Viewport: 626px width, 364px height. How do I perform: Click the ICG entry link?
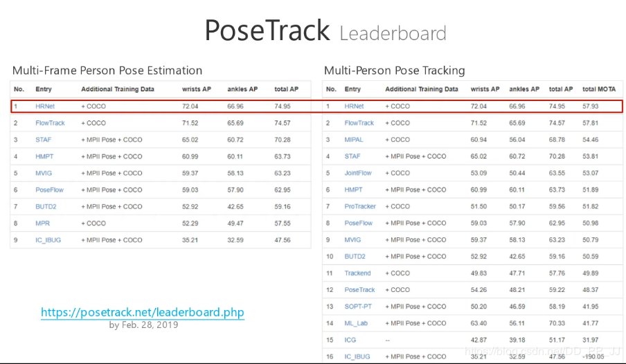coord(350,340)
